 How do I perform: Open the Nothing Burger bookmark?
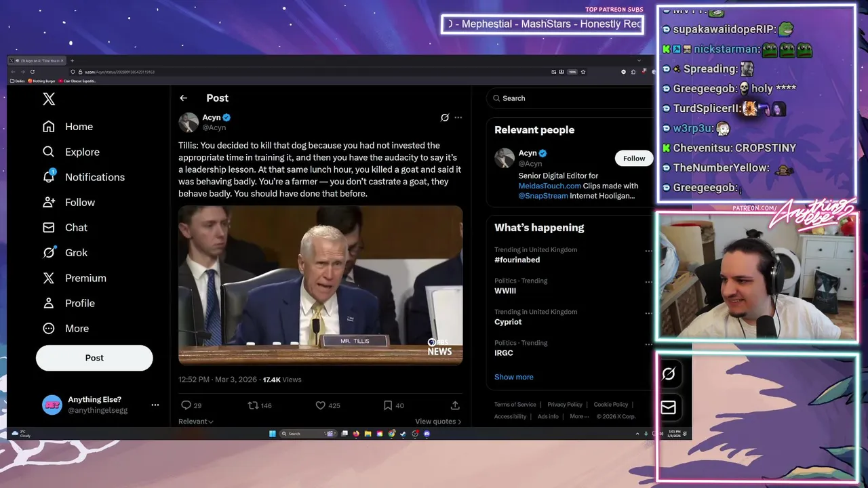(41, 81)
